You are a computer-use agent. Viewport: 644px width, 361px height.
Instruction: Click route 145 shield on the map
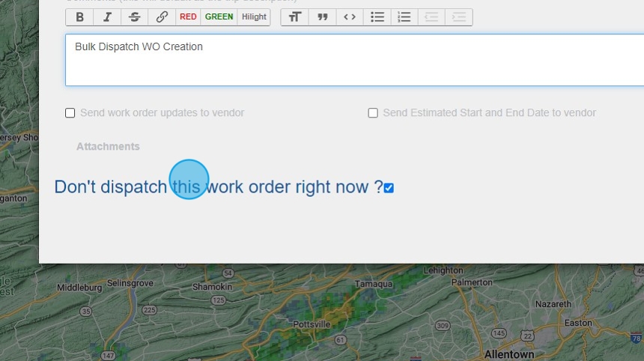(499, 333)
